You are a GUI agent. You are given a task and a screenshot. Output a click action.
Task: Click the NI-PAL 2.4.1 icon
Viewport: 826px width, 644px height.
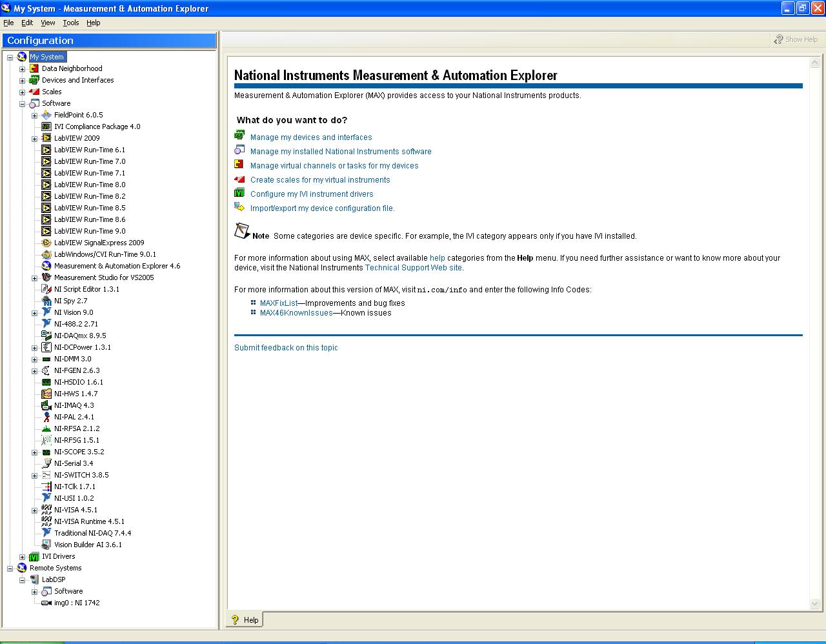(46, 417)
